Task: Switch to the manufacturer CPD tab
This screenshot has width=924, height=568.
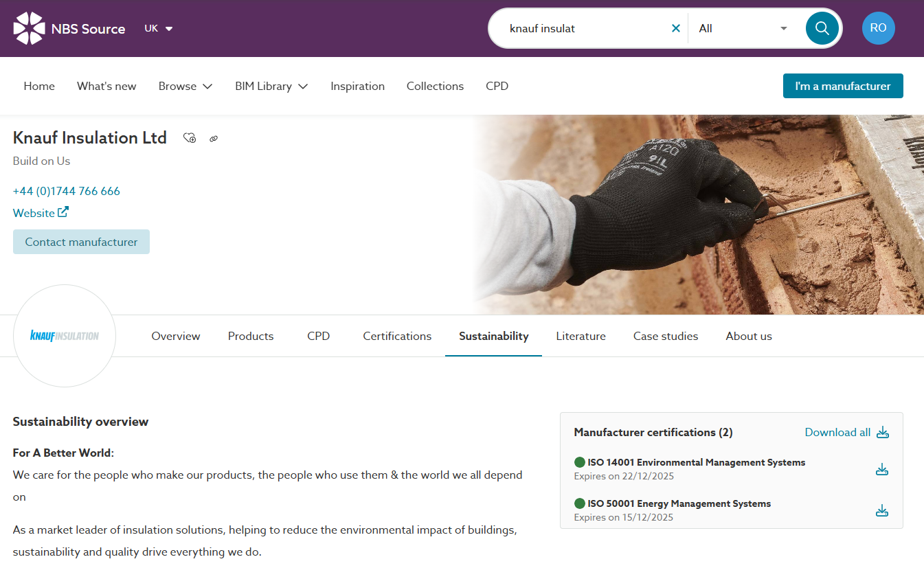Action: coord(319,336)
